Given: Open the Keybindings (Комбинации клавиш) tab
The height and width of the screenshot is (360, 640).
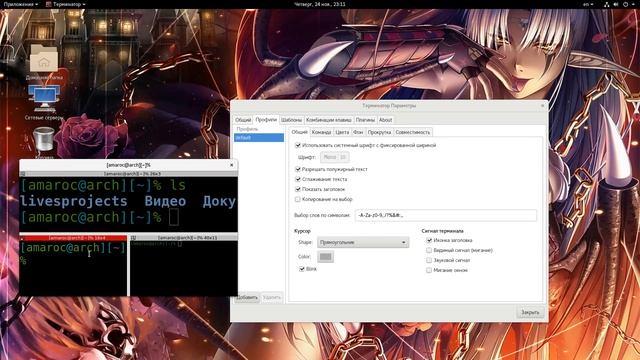Looking at the screenshot, I should click(x=329, y=120).
